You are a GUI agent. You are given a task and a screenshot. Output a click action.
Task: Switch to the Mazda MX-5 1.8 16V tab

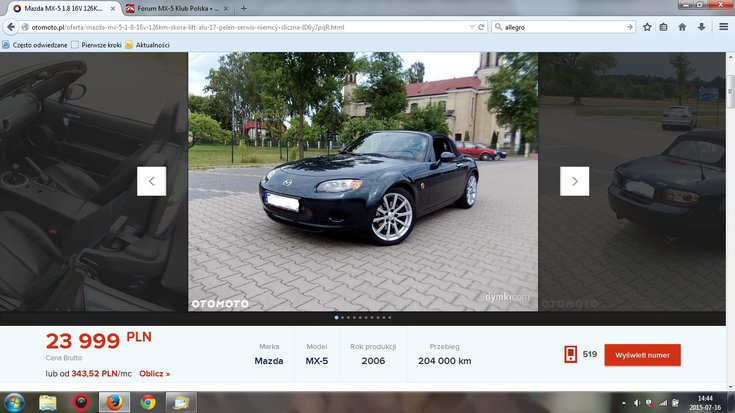[x=63, y=8]
